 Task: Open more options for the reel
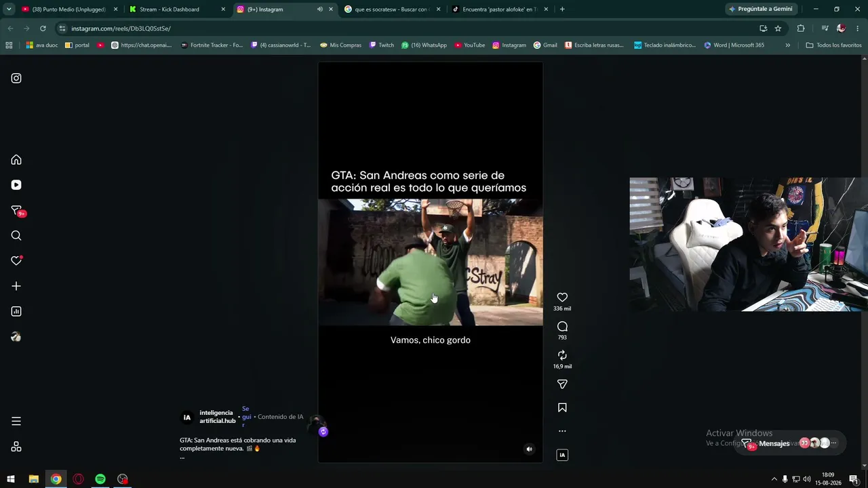[x=562, y=431]
